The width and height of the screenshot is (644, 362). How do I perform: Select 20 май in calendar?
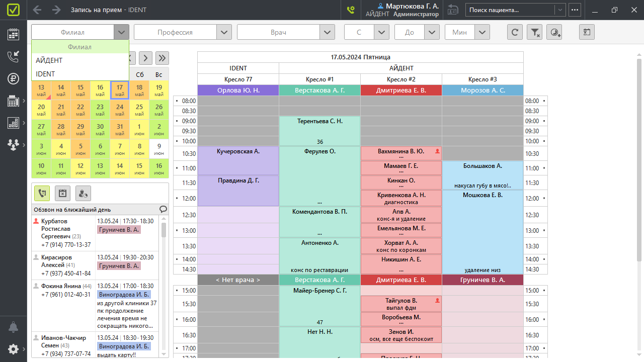point(41,110)
